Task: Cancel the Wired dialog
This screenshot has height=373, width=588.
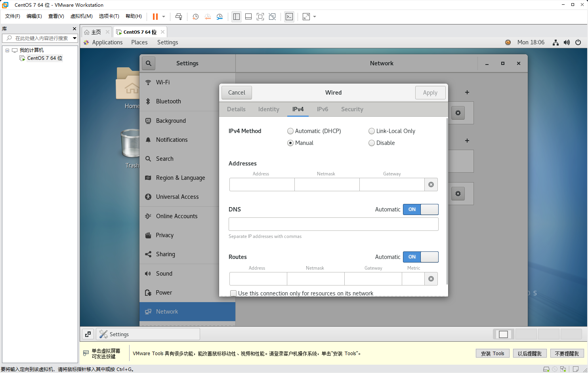Action: 237,93
